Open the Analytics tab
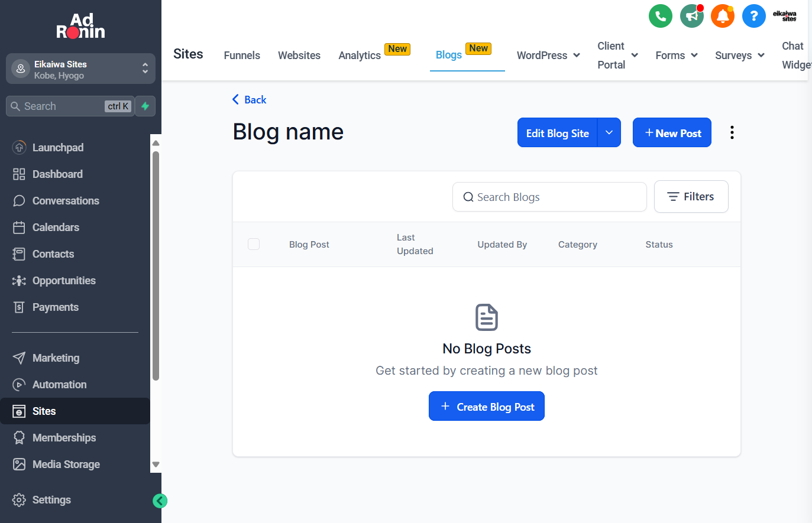 [x=360, y=56]
